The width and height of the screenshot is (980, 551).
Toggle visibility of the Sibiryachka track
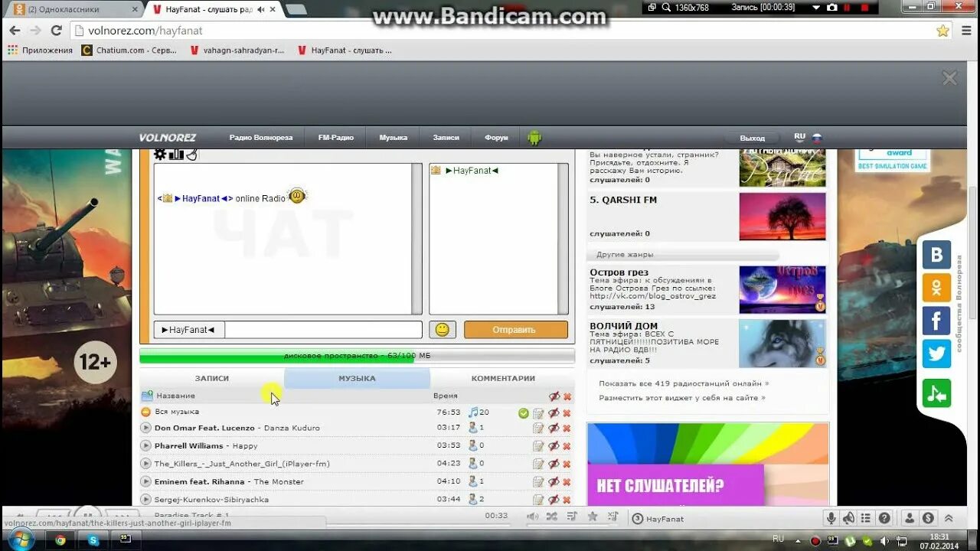point(554,500)
